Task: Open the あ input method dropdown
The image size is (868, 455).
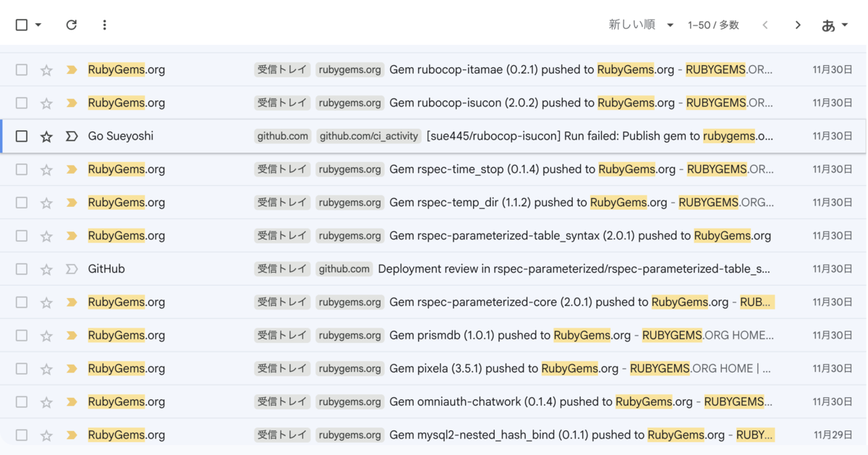Action: (x=835, y=25)
